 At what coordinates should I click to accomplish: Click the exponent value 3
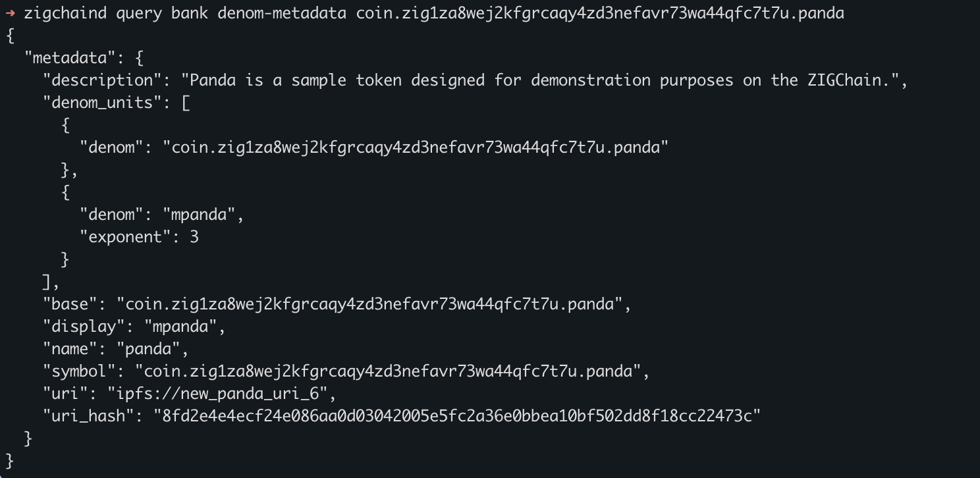pos(194,237)
